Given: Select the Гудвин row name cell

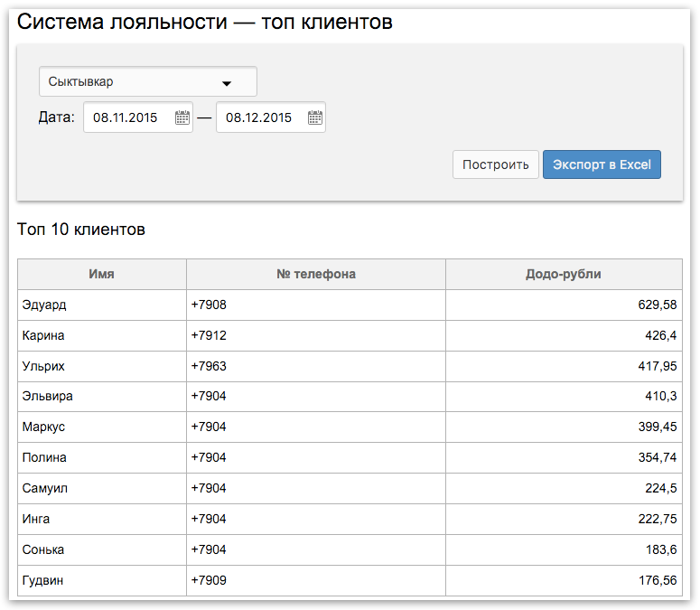Looking at the screenshot, I should pyautogui.click(x=102, y=580).
